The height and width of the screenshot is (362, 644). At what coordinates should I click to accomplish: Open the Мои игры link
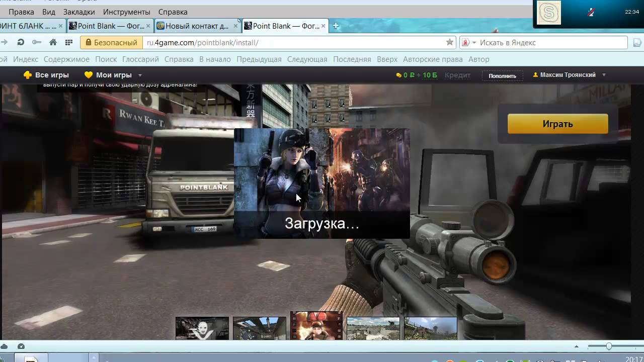coord(108,75)
